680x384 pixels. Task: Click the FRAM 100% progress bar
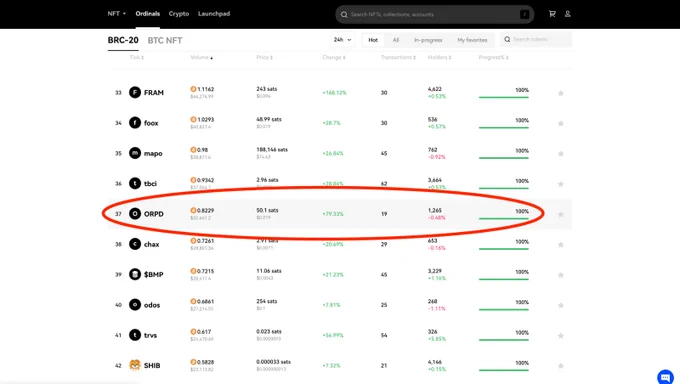(x=503, y=97)
